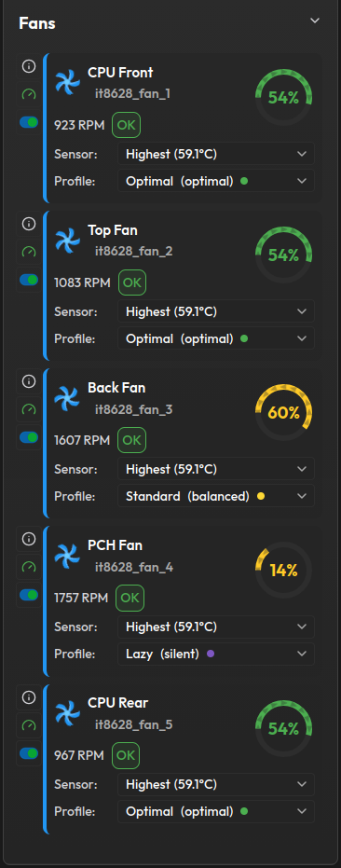Screen dimensions: 341x868
Task: Toggle the Top Fan switch
Action: coord(29,280)
